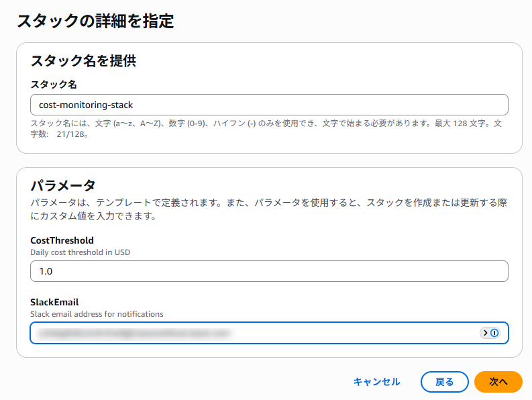The image size is (532, 400).
Task: Click the CostThreshold parameter label
Action: tap(62, 240)
